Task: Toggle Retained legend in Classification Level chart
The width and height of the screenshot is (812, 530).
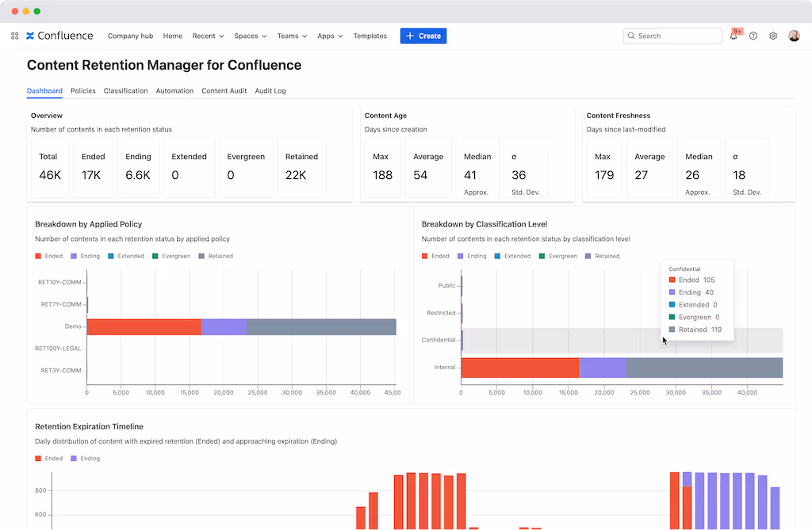Action: (x=603, y=256)
